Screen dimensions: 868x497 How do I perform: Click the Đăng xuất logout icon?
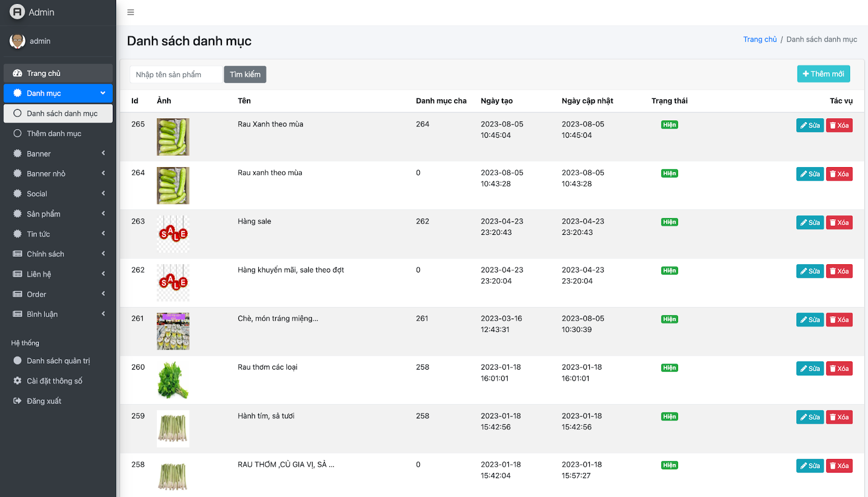17,401
